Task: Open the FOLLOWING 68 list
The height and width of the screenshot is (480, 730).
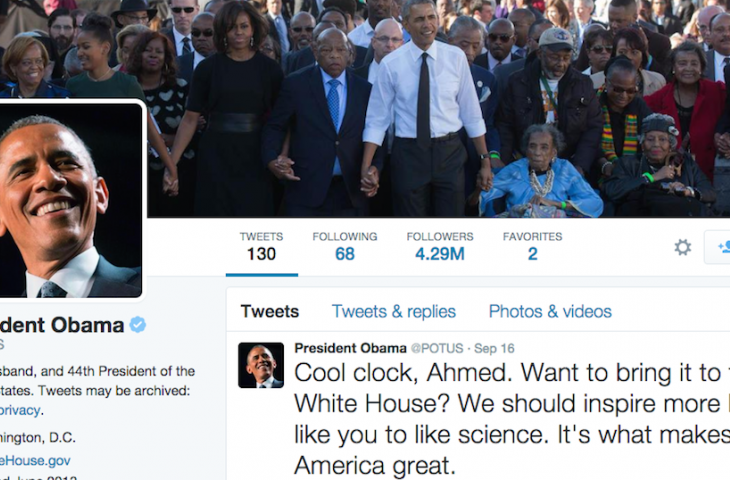Action: tap(345, 247)
